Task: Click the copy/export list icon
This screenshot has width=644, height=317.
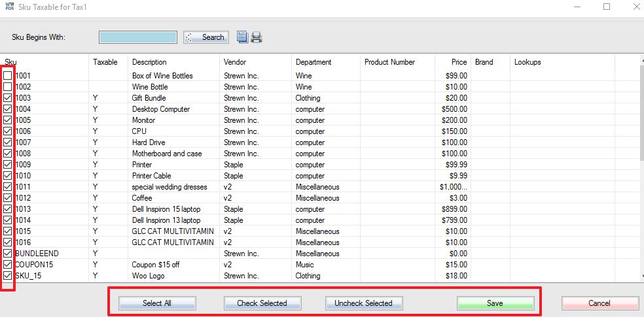Action: (x=242, y=37)
